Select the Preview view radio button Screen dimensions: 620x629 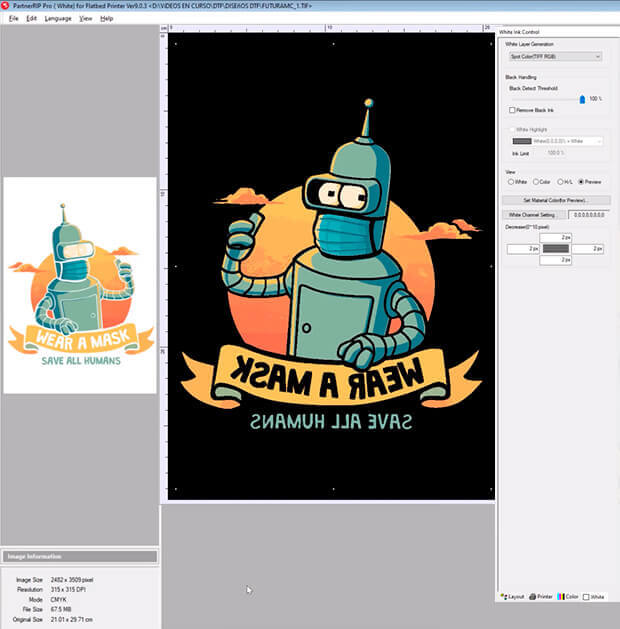583,182
